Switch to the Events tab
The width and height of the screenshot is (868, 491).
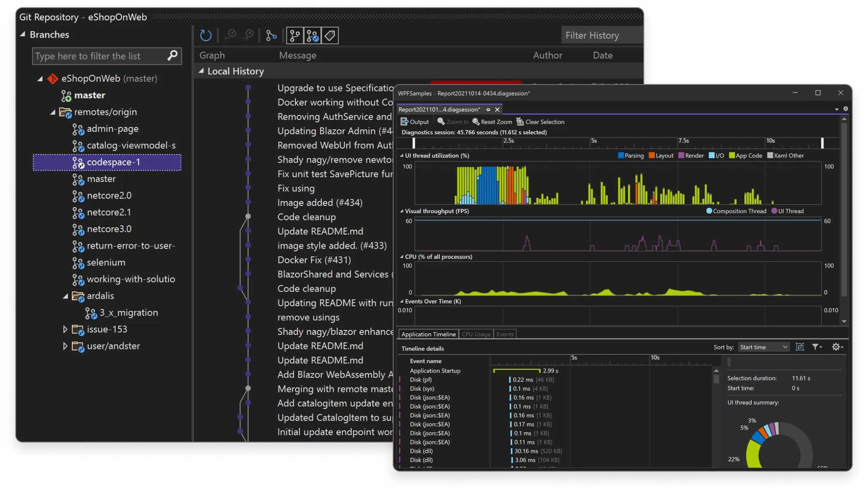click(505, 334)
